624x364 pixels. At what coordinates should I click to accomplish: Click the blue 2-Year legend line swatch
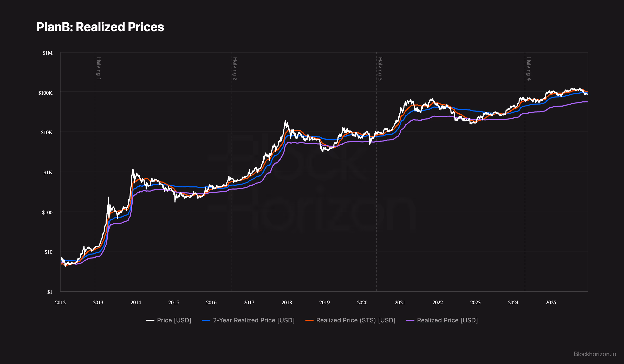206,320
